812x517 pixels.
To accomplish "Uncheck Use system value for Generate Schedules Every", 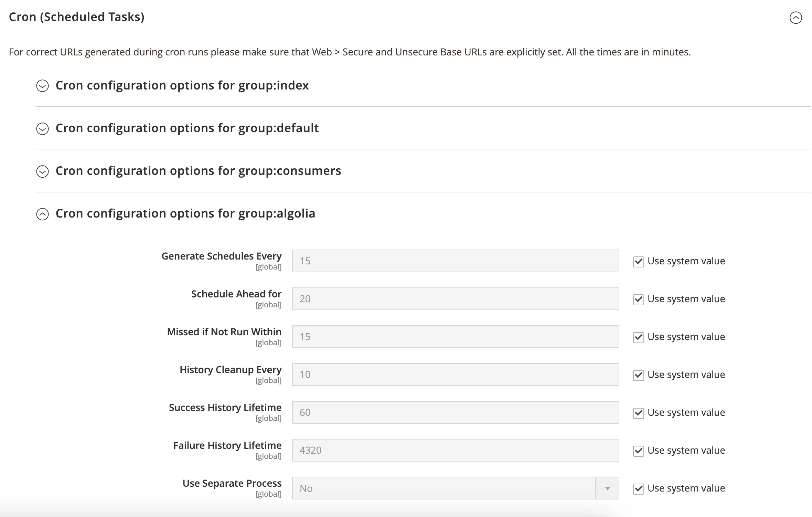I will tap(639, 262).
